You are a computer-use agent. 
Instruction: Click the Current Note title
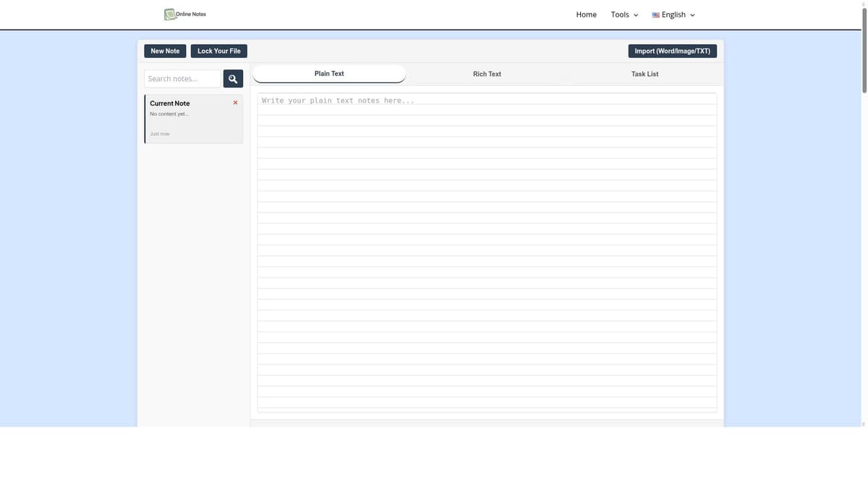[x=170, y=102]
